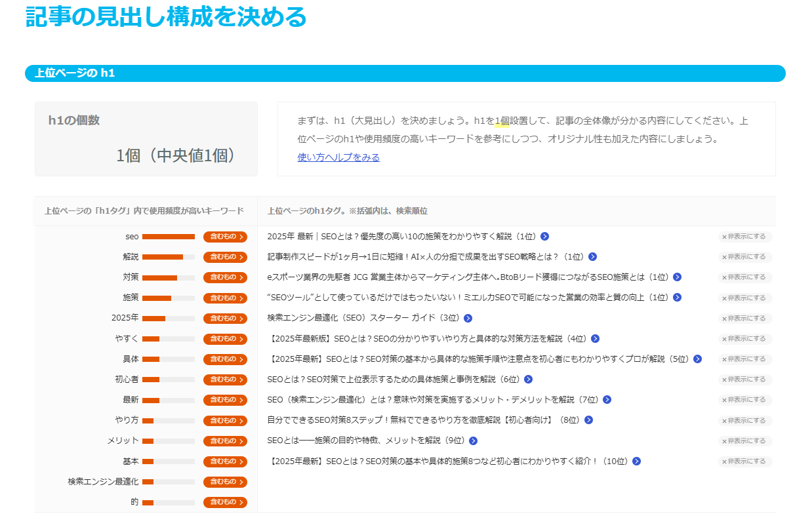
Task: Click '含むもの' button for 検索エンジン最適化
Action: click(225, 482)
